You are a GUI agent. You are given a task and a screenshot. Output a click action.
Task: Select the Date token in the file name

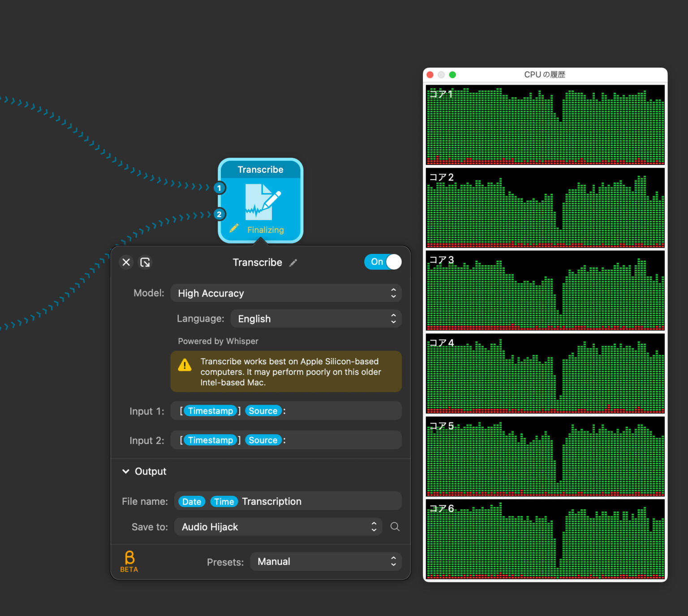[x=191, y=501]
